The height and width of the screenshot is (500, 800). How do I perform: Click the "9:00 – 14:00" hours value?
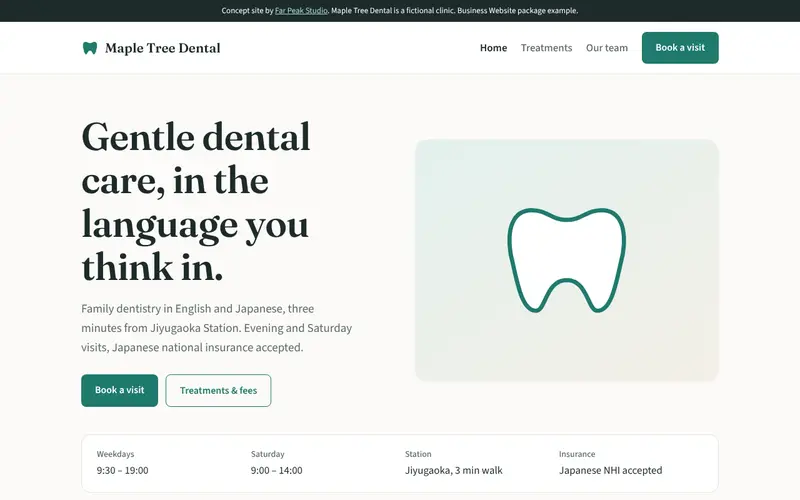tap(277, 470)
